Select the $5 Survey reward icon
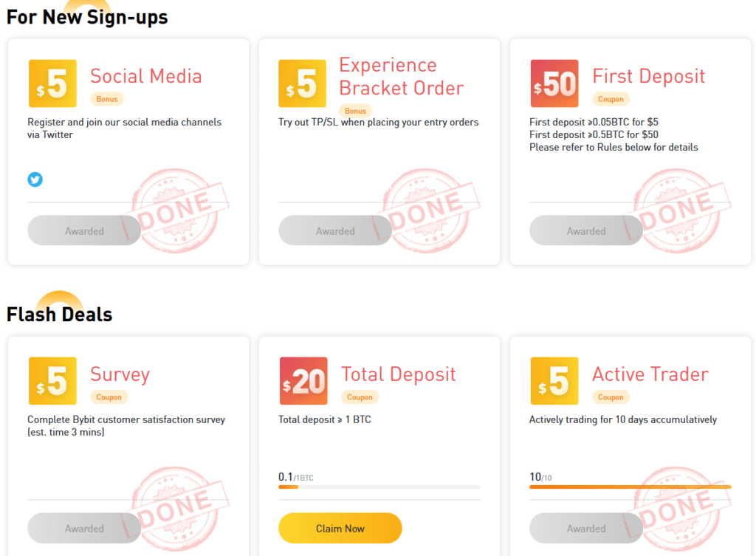Screen dimensions: 756x556 pos(52,381)
